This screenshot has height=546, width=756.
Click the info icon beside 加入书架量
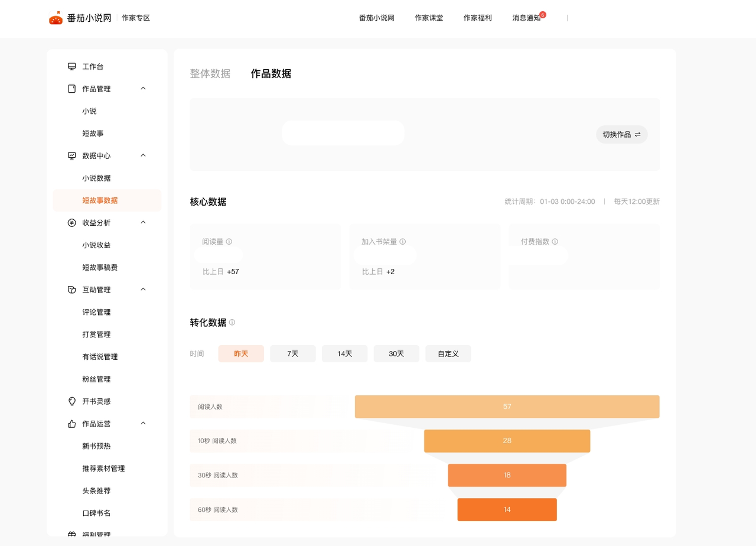pos(403,242)
